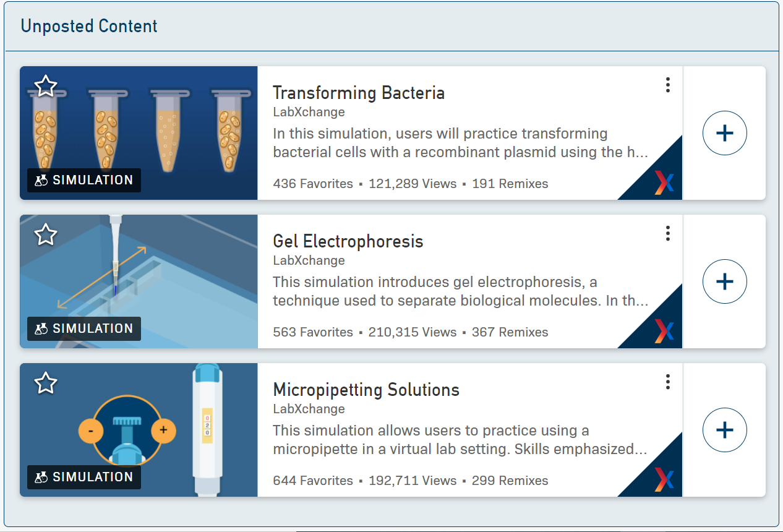Toggle the favorite star on Gel Electrophoresis

tap(46, 234)
